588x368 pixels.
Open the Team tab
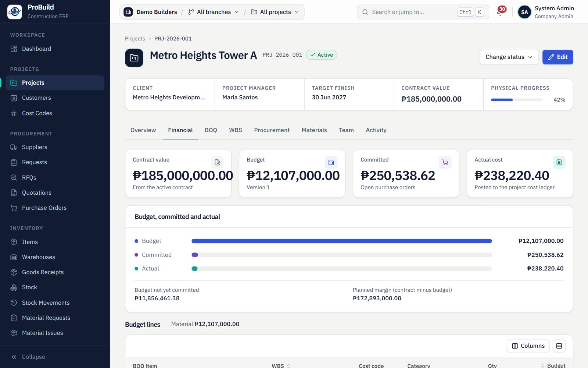coord(346,130)
